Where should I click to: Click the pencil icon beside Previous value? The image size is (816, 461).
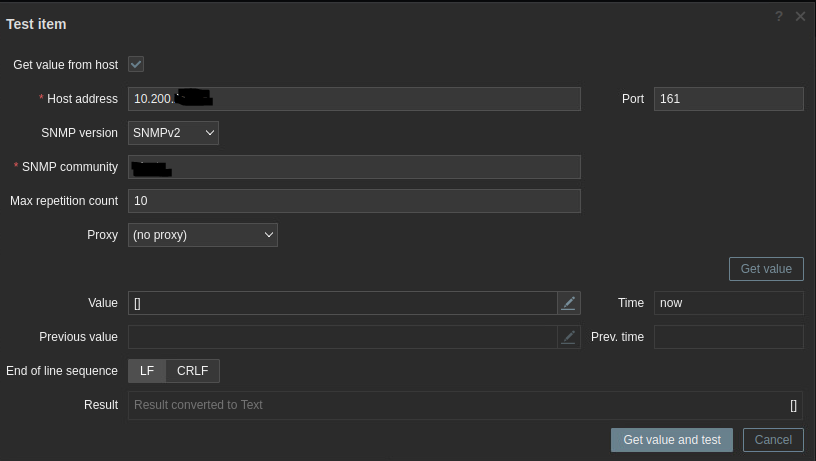[x=569, y=337]
